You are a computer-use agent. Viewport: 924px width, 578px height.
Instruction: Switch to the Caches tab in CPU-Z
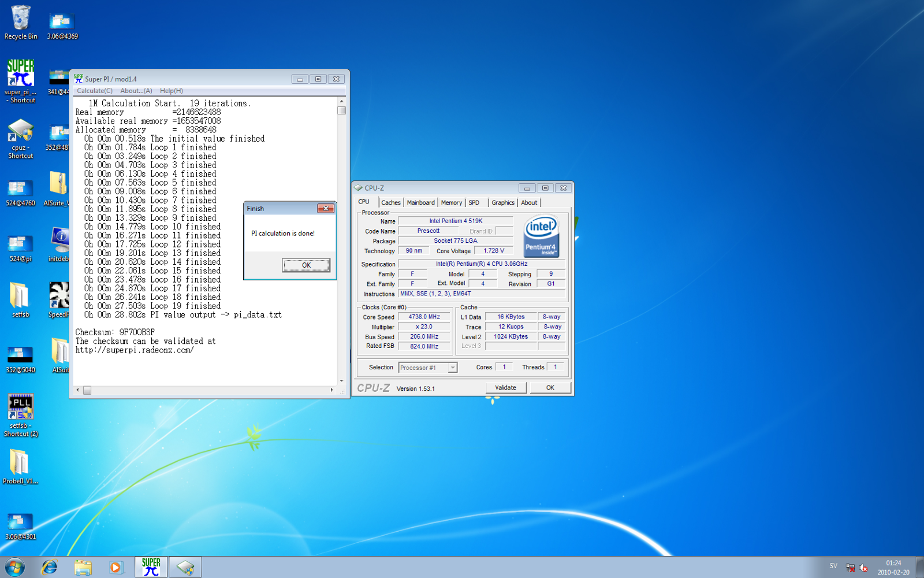(391, 202)
